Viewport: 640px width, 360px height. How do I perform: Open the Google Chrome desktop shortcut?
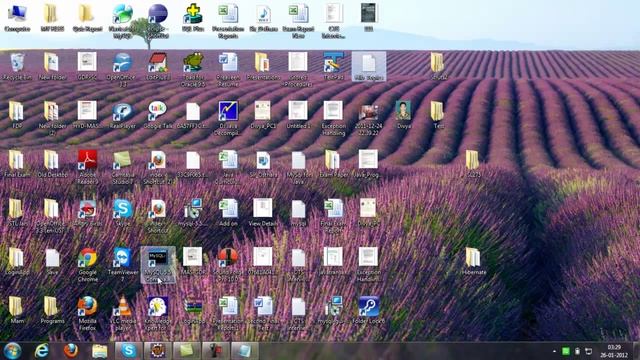(x=87, y=264)
